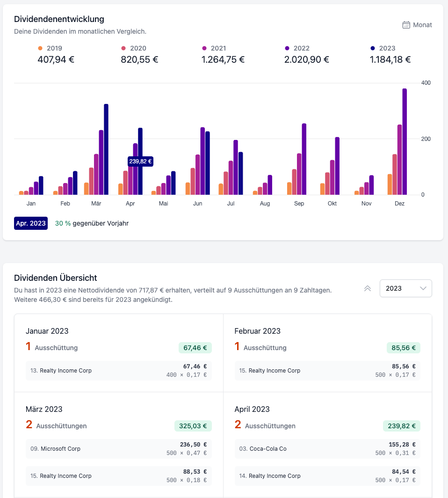
Task: Select February Realty Income Corp payout row
Action: (x=327, y=371)
